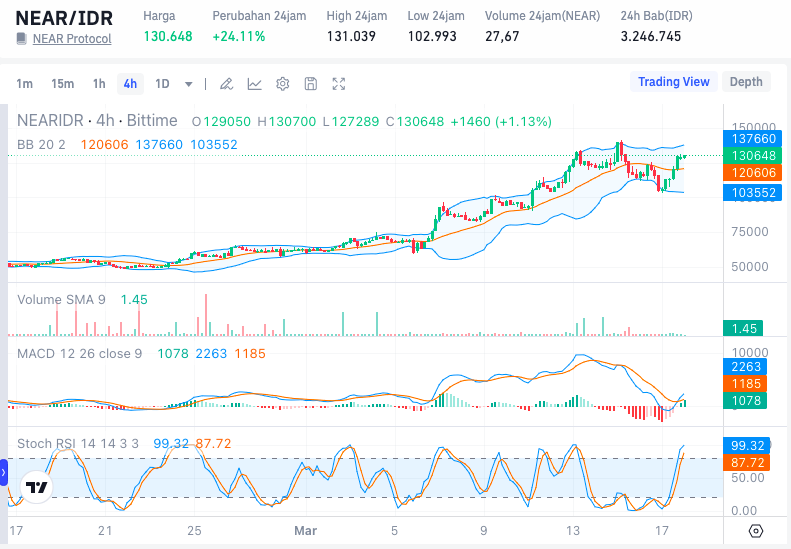
Task: Select the 4h timeframe
Action: 130,84
